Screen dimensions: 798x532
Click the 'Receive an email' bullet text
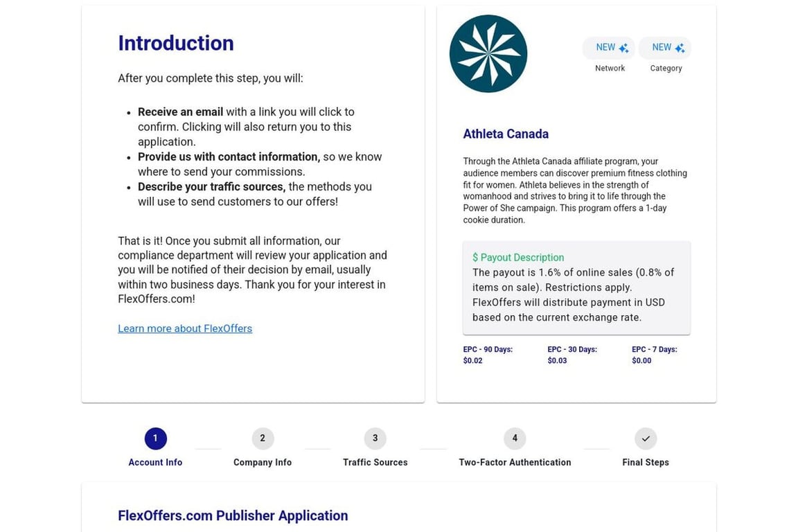coord(247,127)
